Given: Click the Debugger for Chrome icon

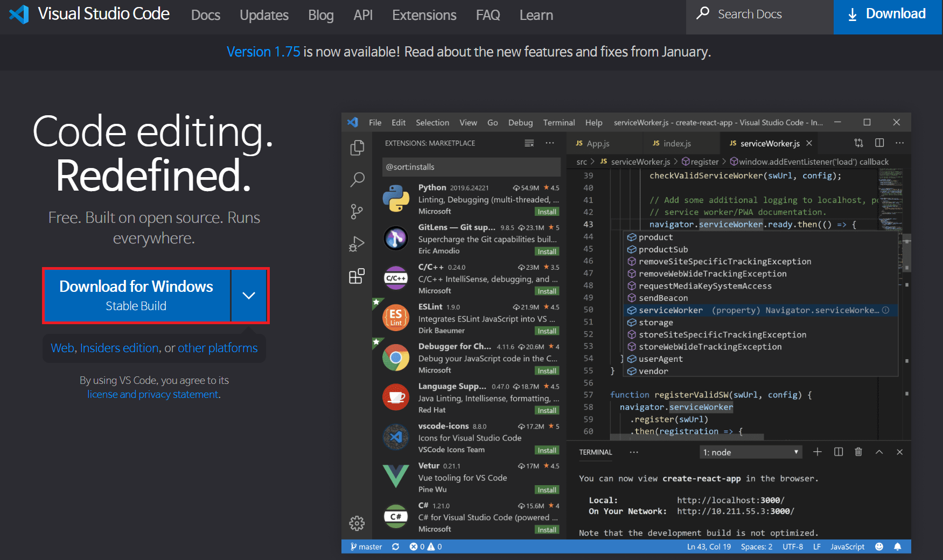Looking at the screenshot, I should (396, 358).
